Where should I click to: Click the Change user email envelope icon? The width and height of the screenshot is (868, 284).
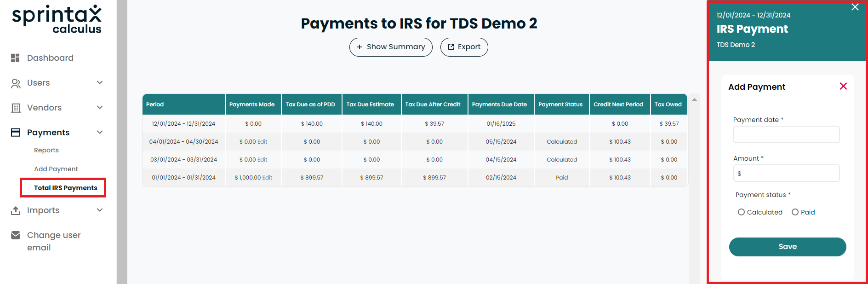click(16, 235)
